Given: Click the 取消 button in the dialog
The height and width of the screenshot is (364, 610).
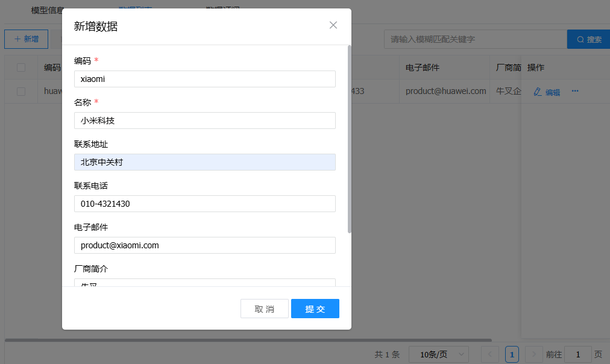Looking at the screenshot, I should coord(264,309).
